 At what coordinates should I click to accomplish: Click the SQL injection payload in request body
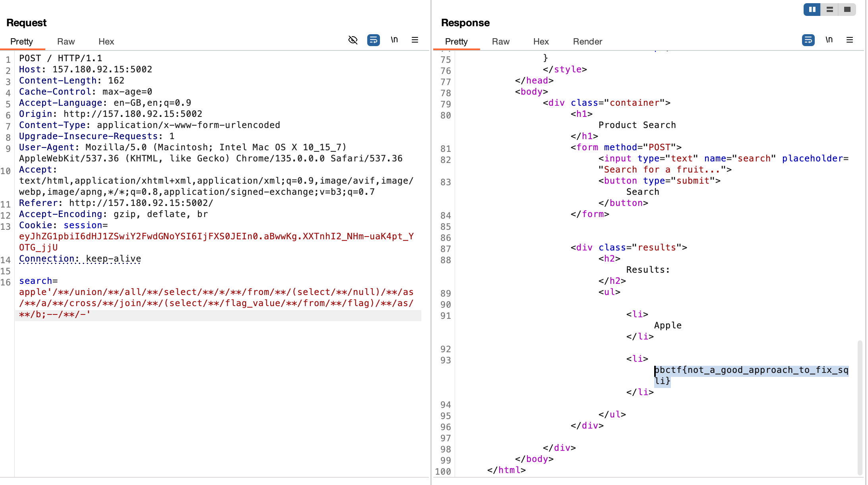[x=216, y=303]
